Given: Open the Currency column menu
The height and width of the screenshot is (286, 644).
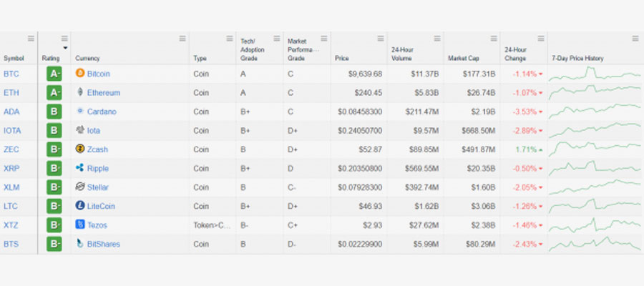Looking at the screenshot, I should (x=182, y=39).
